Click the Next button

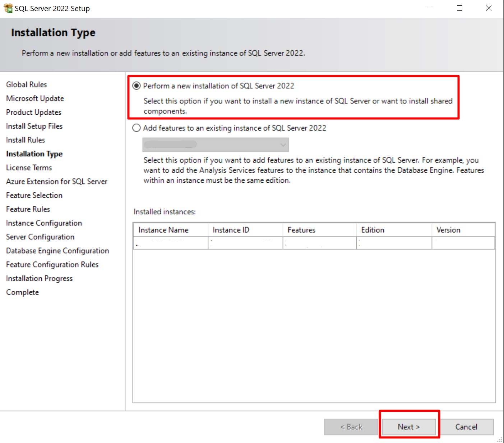tap(409, 427)
